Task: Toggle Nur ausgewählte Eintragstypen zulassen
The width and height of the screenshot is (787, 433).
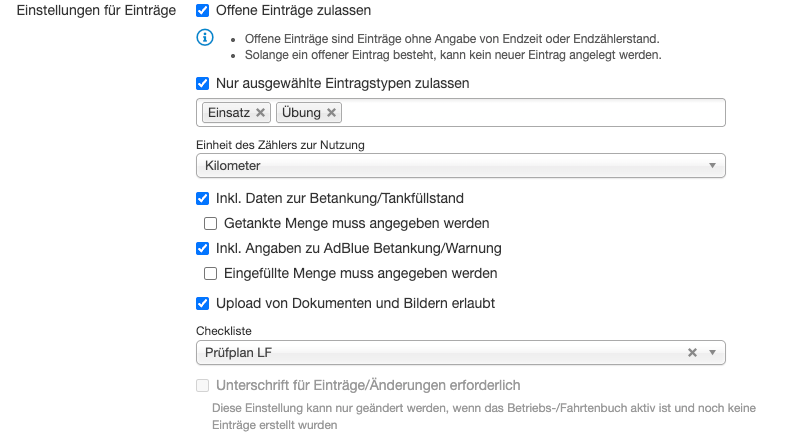Action: pyautogui.click(x=203, y=83)
